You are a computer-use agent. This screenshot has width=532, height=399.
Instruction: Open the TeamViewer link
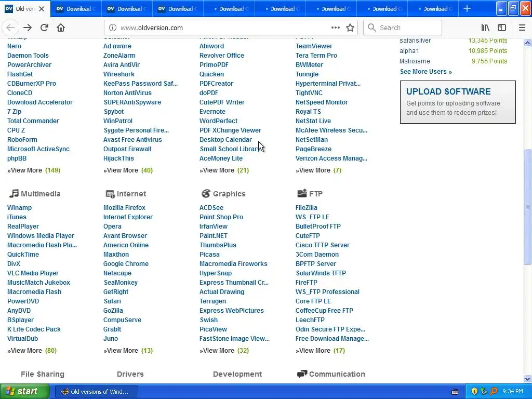314,46
